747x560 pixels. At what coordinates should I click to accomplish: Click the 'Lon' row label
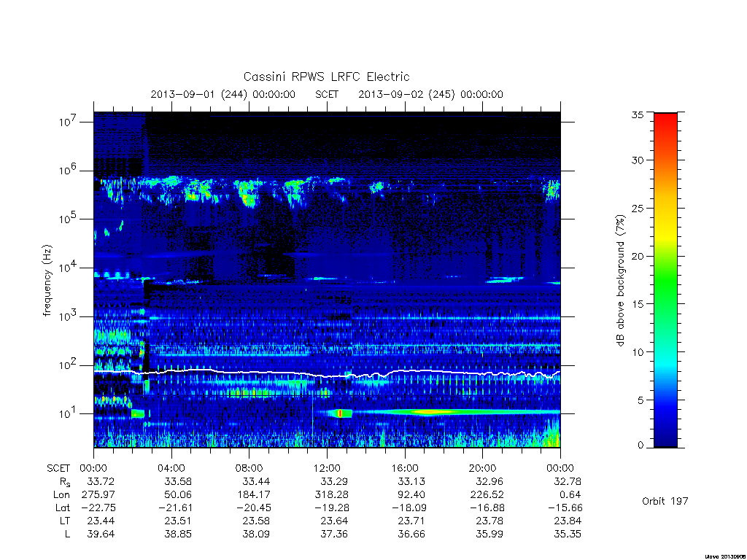point(61,495)
